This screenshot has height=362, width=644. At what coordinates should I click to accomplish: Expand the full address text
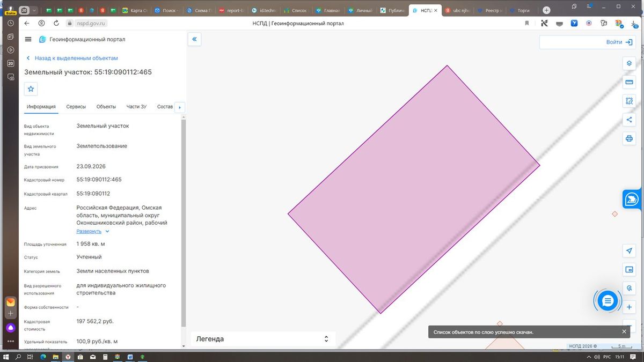pyautogui.click(x=93, y=231)
